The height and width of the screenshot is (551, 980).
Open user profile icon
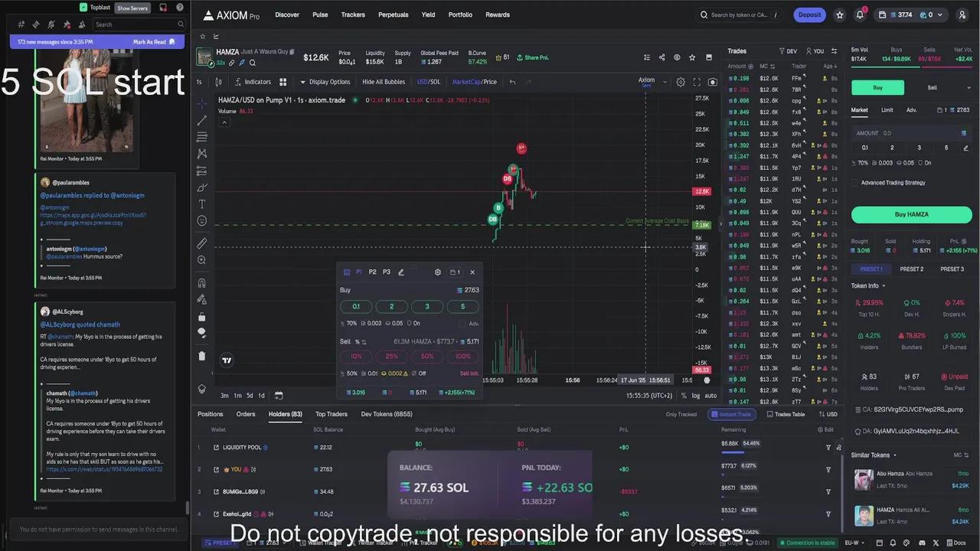[x=962, y=15]
